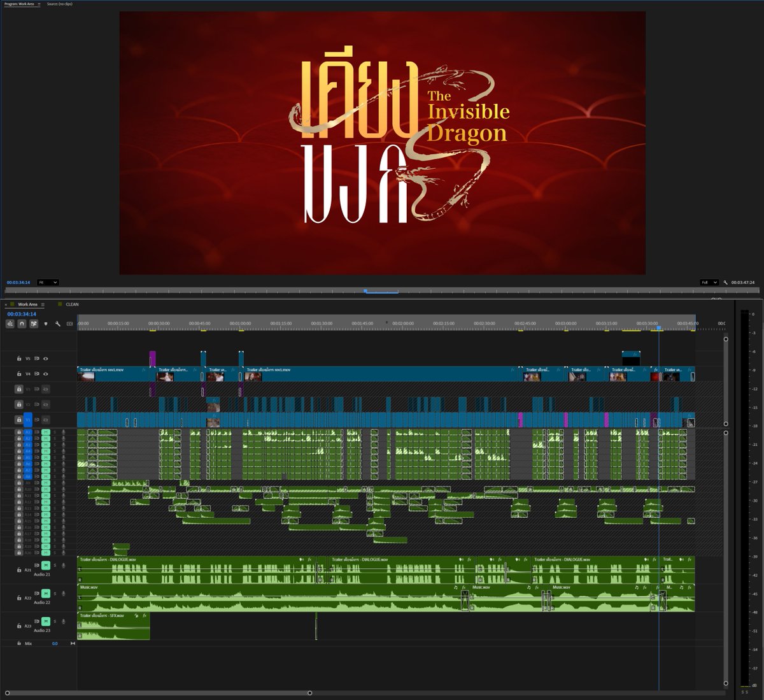Select first DIALOGUE.wav clip on Audio 21
Viewport: 764px width, 700px height.
coord(197,570)
